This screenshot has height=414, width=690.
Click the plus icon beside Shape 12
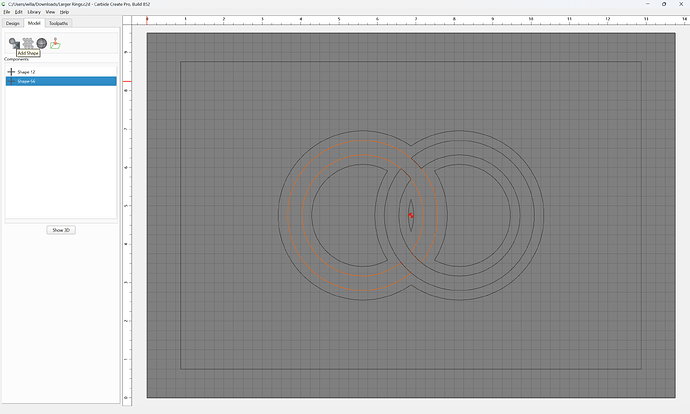tap(11, 72)
